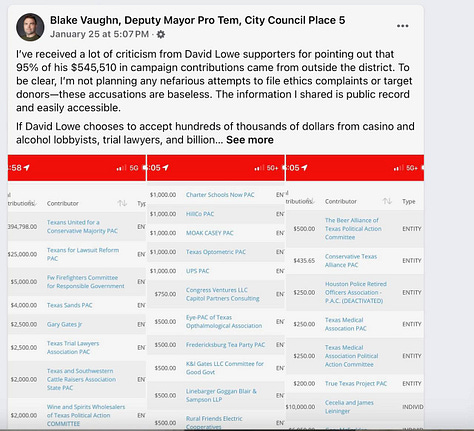Open Conservative Texas Alliance PAC link
Image resolution: width=474 pixels, height=431 pixels.
[351, 261]
